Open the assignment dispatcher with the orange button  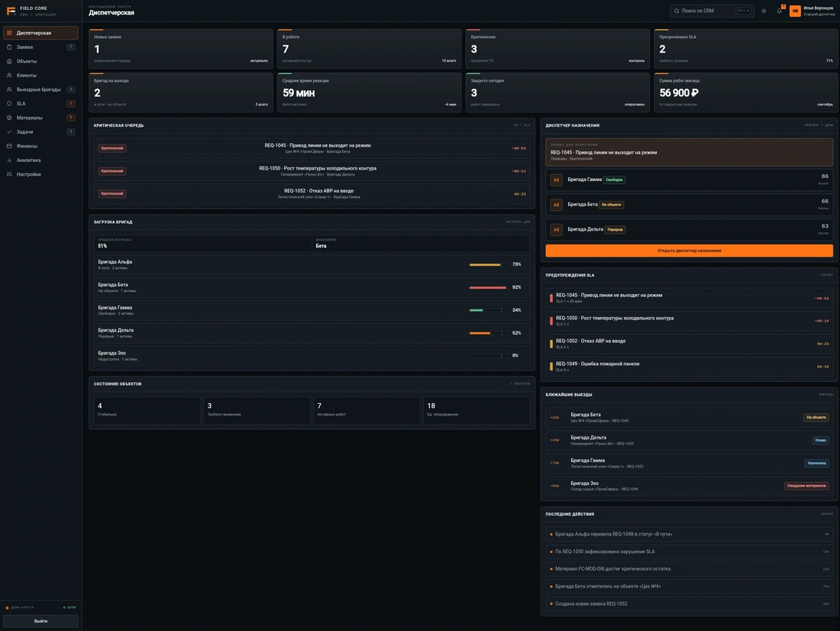(x=689, y=251)
